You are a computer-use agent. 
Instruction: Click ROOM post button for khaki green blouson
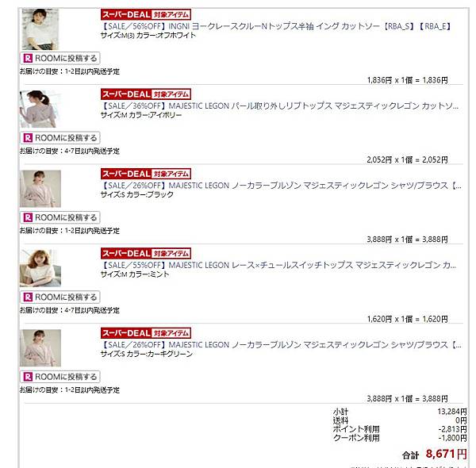pos(59,377)
